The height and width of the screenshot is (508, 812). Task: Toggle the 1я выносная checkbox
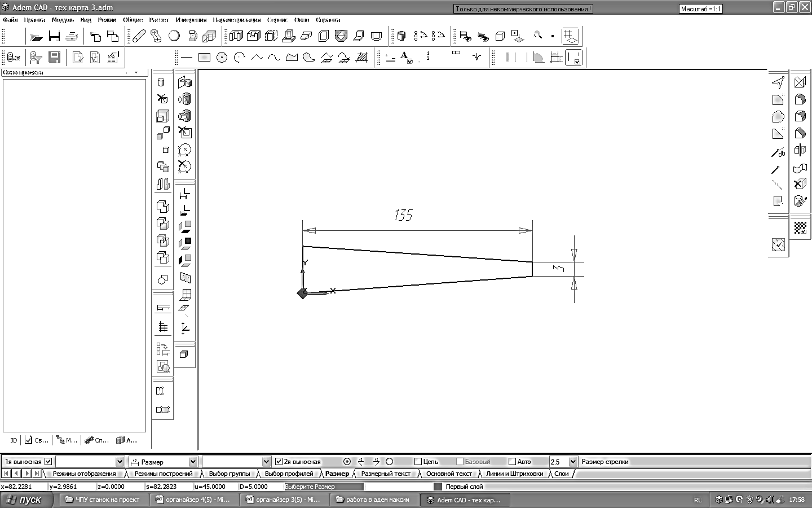pyautogui.click(x=48, y=462)
